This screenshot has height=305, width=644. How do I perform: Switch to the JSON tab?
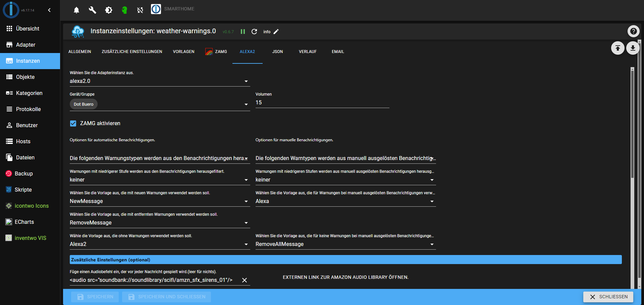(277, 52)
